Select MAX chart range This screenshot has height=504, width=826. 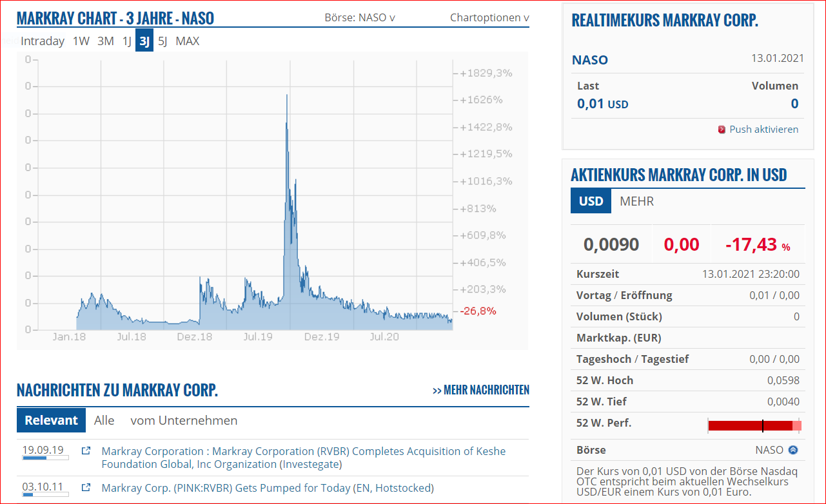(188, 41)
